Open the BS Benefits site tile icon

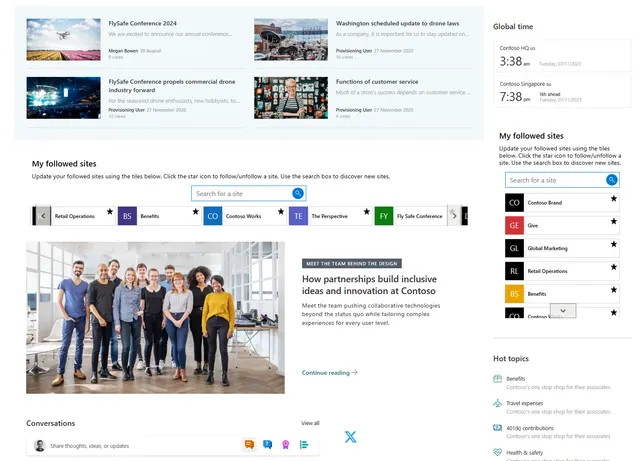pos(127,216)
